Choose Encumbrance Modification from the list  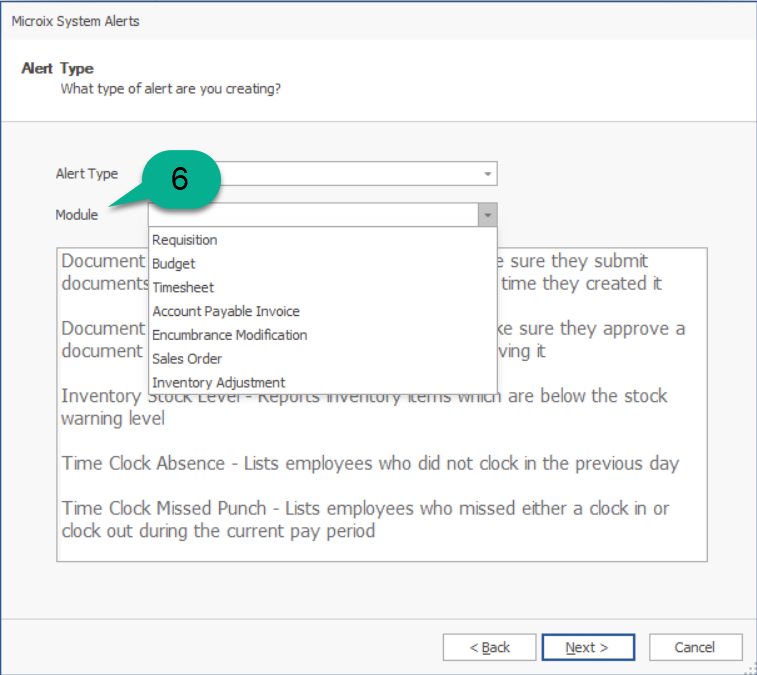point(230,335)
